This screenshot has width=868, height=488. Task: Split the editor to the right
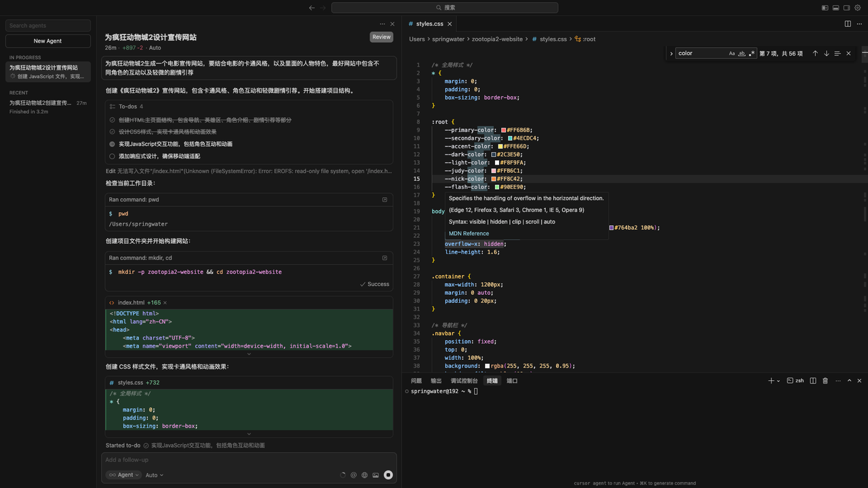848,24
